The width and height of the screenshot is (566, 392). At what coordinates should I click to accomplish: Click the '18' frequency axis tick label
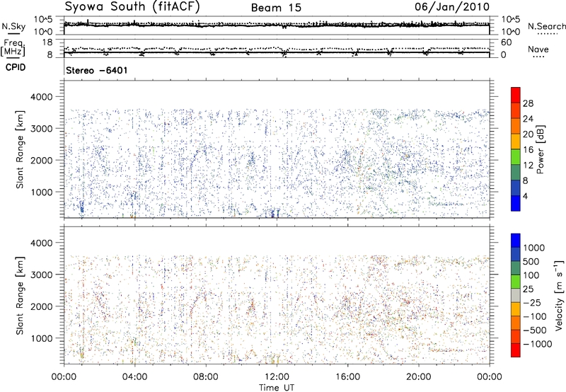(47, 42)
